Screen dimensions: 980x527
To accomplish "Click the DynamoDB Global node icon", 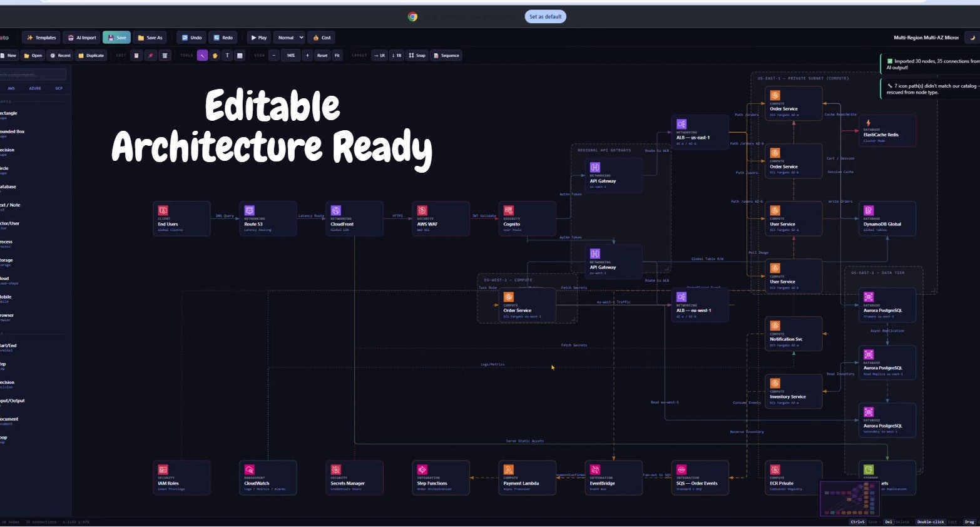I will coord(869,211).
